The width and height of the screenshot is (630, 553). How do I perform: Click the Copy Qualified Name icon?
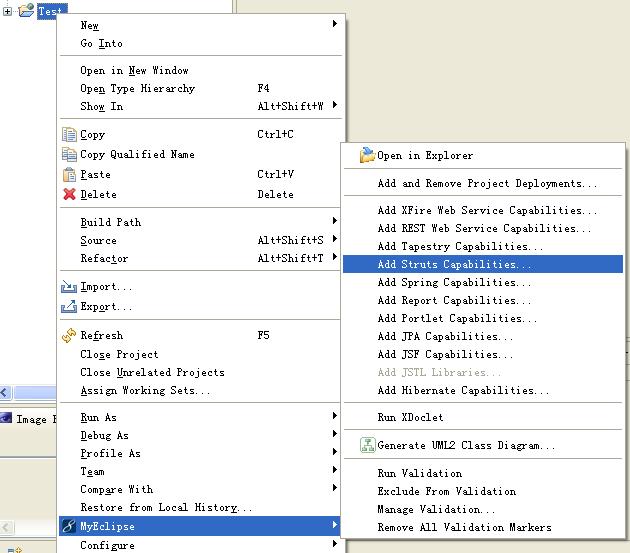(69, 154)
